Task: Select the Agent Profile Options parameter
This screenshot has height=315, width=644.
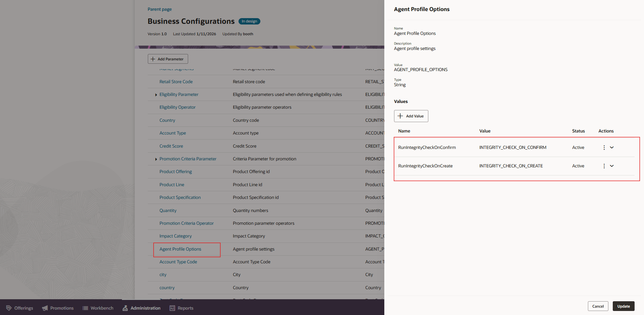Action: point(180,249)
